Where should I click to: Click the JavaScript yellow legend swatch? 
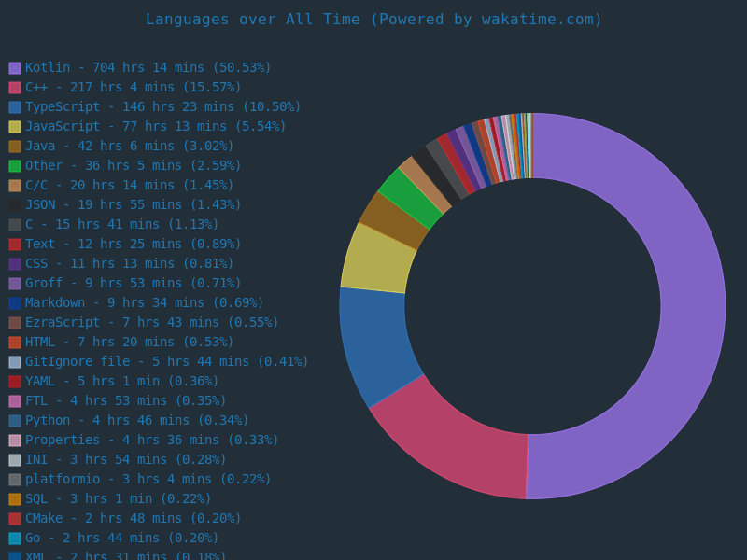click(x=15, y=127)
